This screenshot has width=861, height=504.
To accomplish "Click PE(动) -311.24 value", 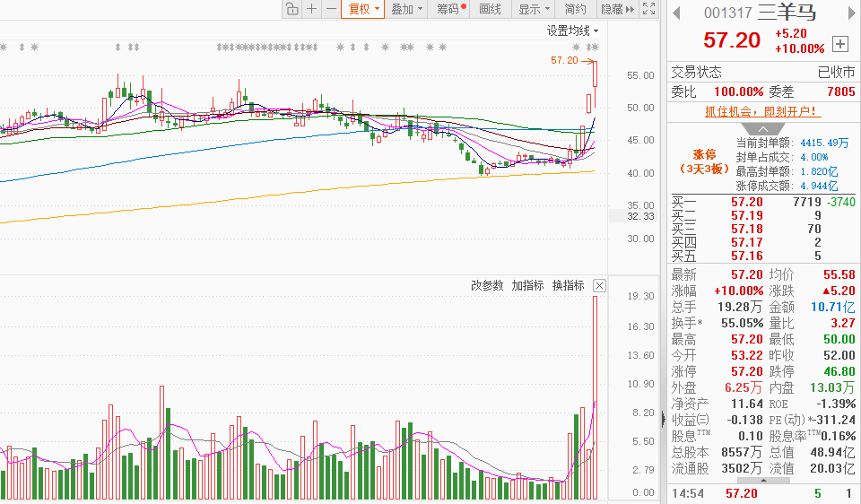I will 833,420.
